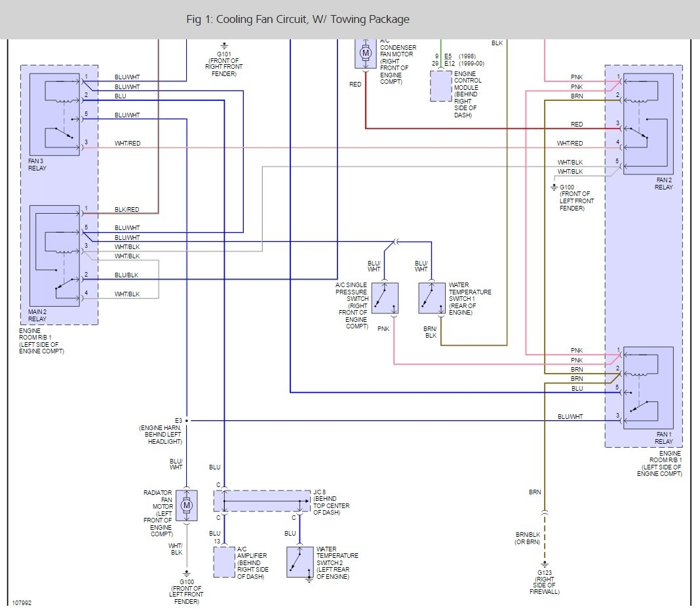Click the Fan 3 Relay box
700x611 pixels.
(54, 114)
